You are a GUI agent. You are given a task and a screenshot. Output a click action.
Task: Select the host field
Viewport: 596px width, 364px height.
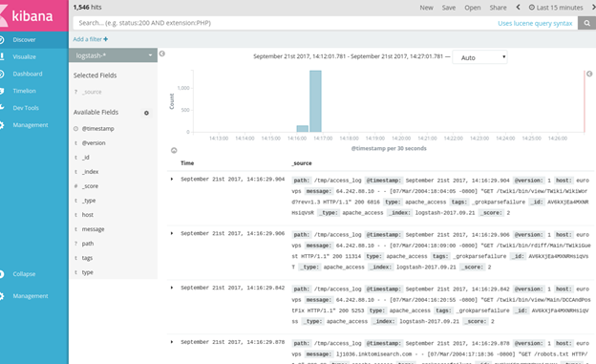click(88, 215)
